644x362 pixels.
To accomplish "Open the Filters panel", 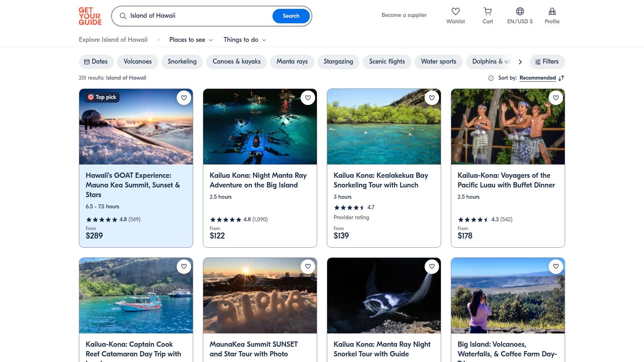I will point(547,62).
